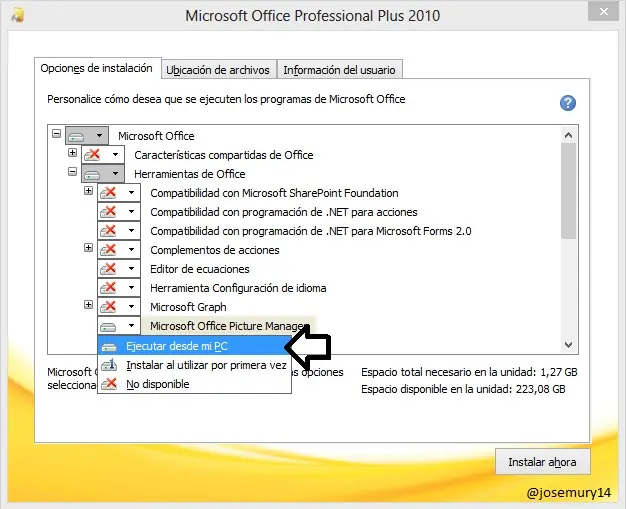Close the Office 2010 installer window

603,12
